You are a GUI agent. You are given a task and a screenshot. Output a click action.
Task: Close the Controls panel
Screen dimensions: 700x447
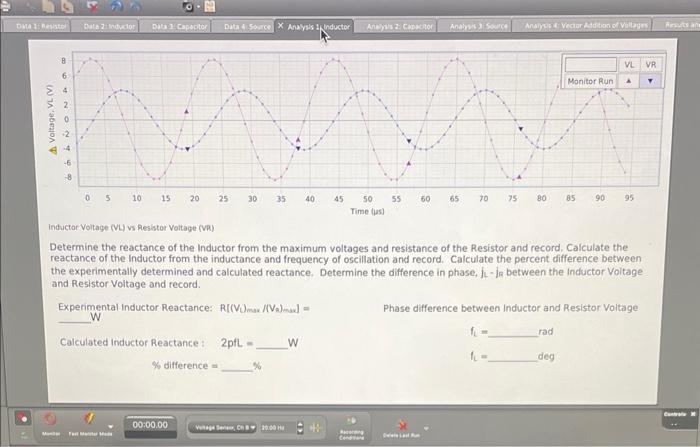[x=693, y=414]
